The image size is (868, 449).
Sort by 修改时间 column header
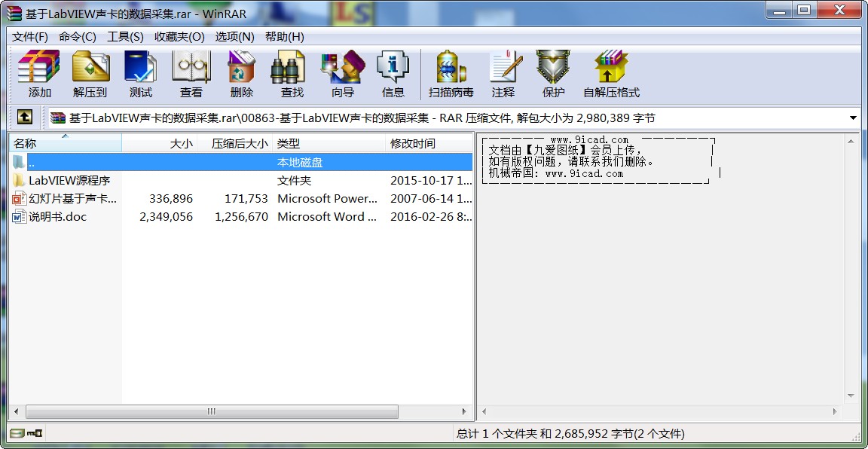pyautogui.click(x=428, y=143)
